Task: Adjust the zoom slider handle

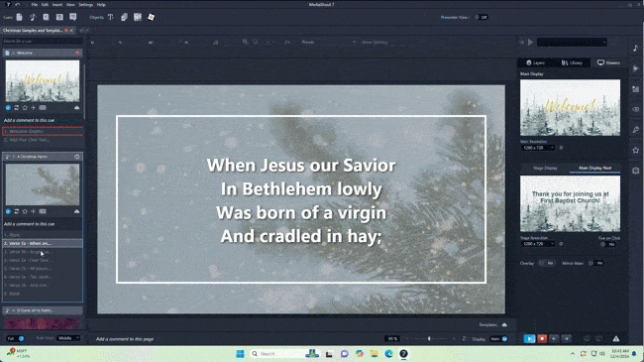Action: (429, 339)
